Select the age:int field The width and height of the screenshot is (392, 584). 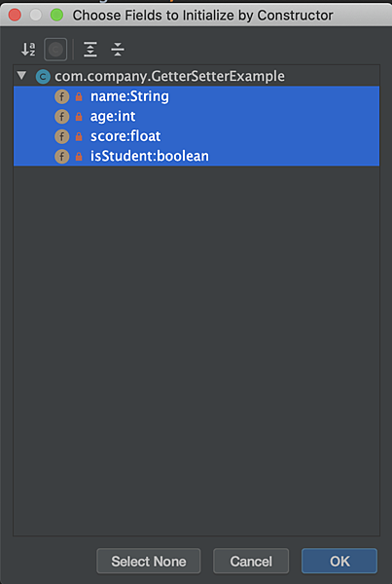tap(196, 117)
